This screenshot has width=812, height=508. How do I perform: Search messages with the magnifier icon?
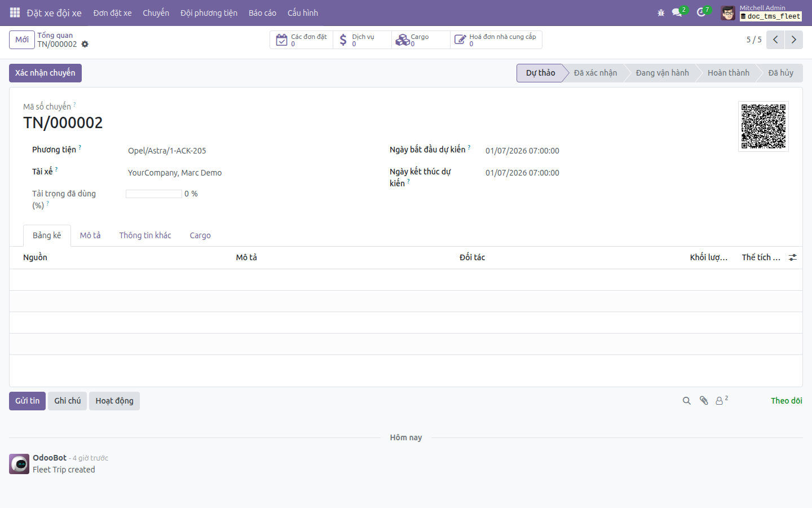(686, 401)
